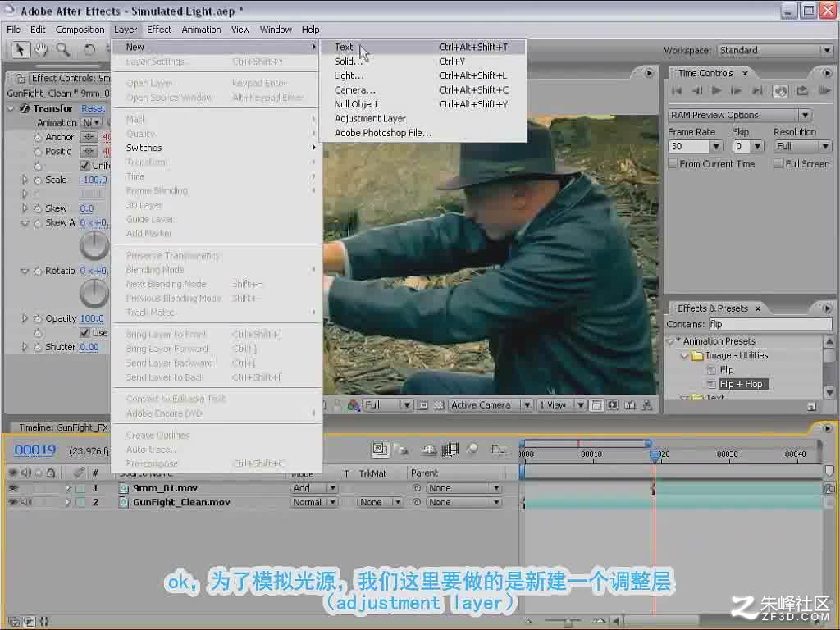
Task: Click the pick whip icon for 9mm_01.mov
Action: click(x=417, y=489)
